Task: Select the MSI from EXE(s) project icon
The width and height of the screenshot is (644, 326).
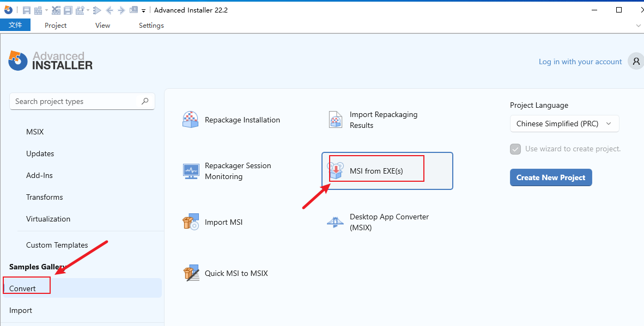Action: 335,171
